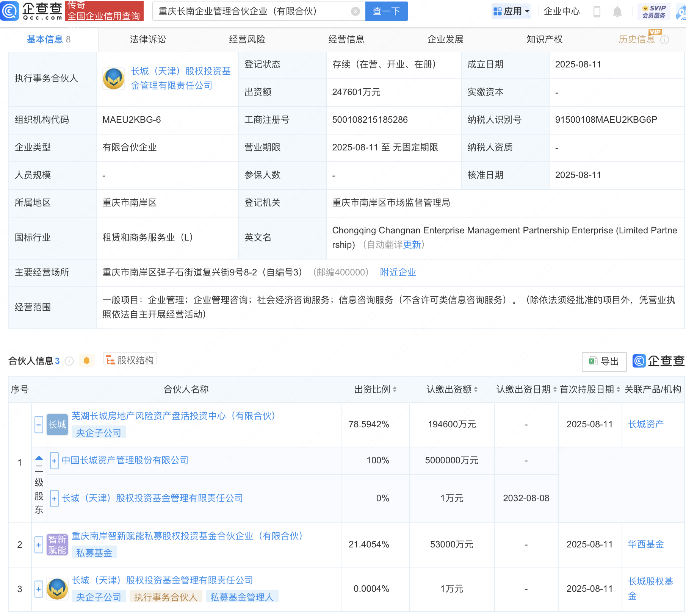Click the row 3 partner company logo
Screen dimensions: 686x616
point(57,589)
